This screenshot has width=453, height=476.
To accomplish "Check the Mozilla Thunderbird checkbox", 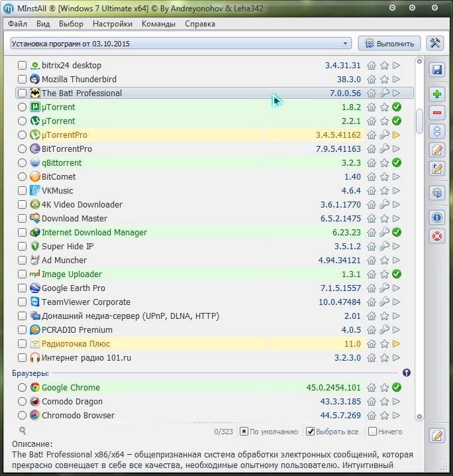I will pos(22,80).
